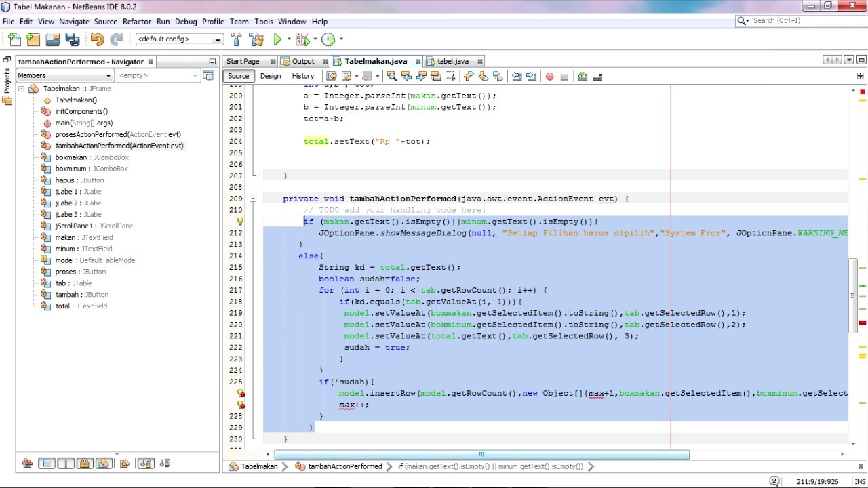Viewport: 868px width, 488px height.
Task: Select prosesActionPerformed in Navigator
Action: [x=118, y=134]
